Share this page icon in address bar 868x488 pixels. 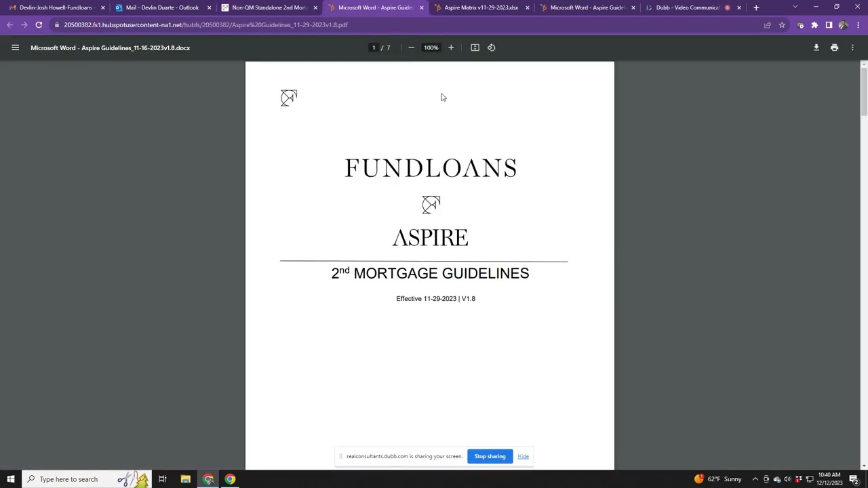[x=768, y=25]
